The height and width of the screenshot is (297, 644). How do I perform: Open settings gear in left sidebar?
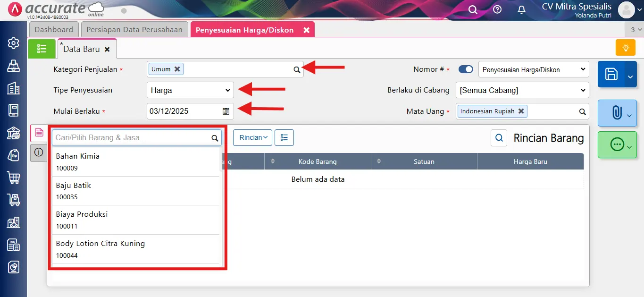pos(14,43)
